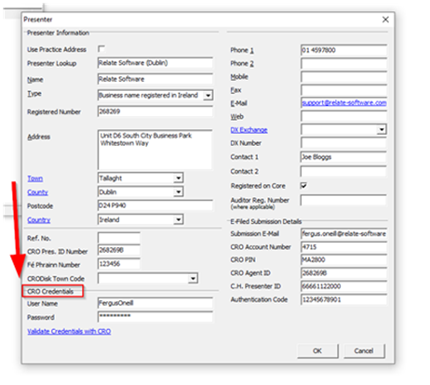Open the Country dropdown arrow
Image resolution: width=430 pixels, height=385 pixels.
point(178,219)
